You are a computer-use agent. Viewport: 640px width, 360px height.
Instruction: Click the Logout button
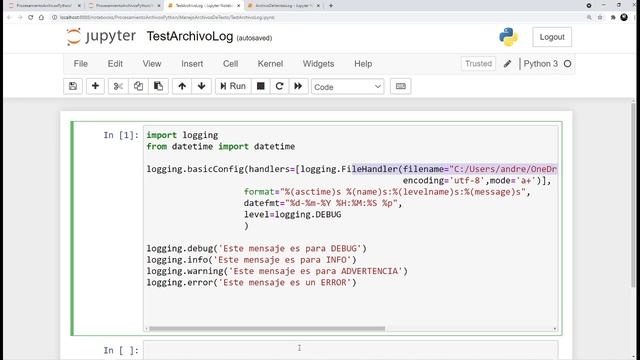pos(552,37)
